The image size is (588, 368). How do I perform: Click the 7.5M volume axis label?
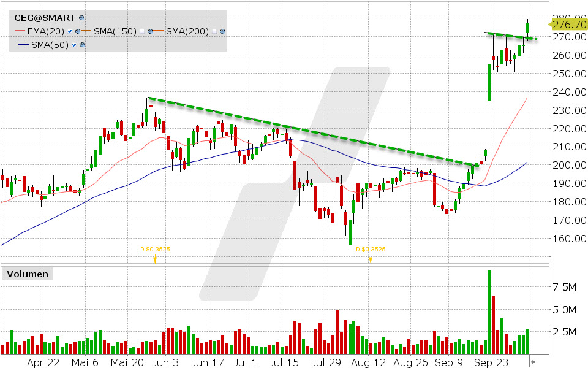coord(564,287)
